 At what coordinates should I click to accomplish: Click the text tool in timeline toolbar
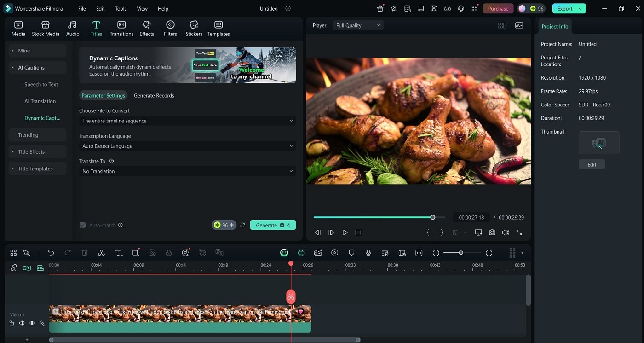click(x=118, y=253)
